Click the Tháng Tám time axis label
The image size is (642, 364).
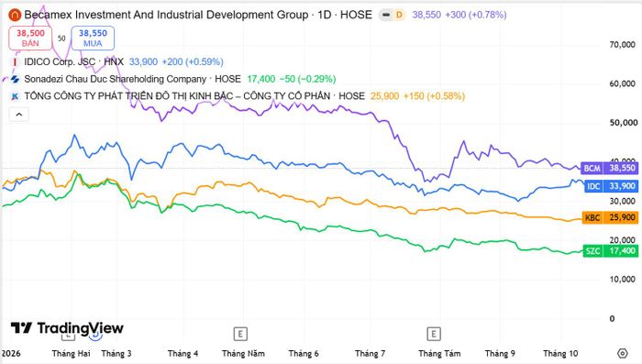click(x=439, y=353)
